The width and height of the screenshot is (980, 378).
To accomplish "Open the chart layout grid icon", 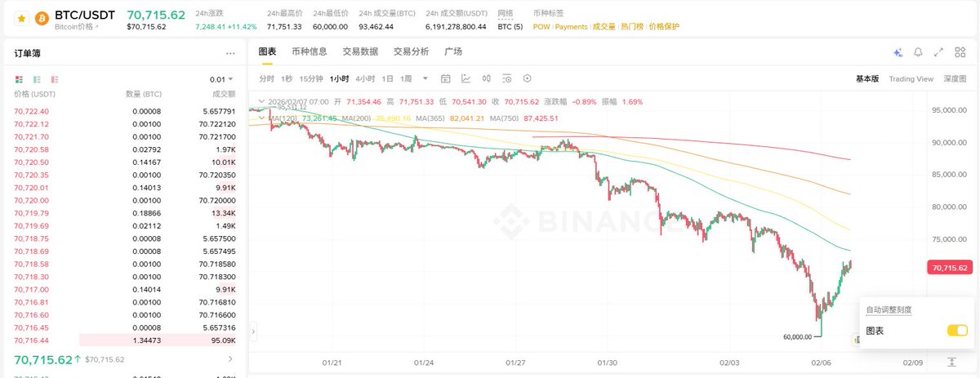I will (960, 52).
